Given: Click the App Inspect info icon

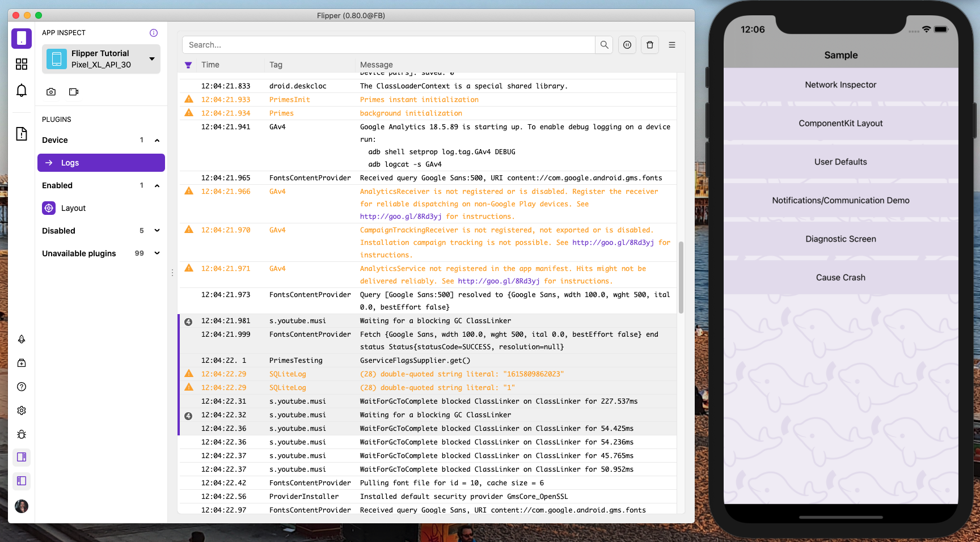Looking at the screenshot, I should coord(154,33).
